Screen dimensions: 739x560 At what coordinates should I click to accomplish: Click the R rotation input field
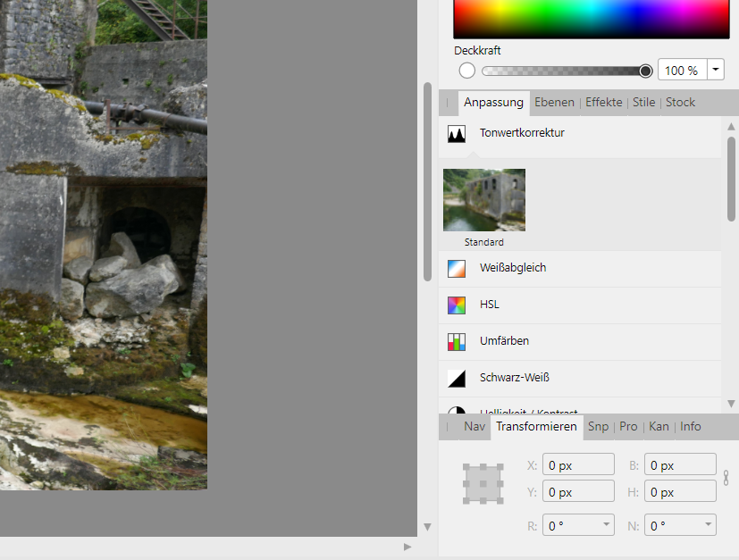click(578, 524)
